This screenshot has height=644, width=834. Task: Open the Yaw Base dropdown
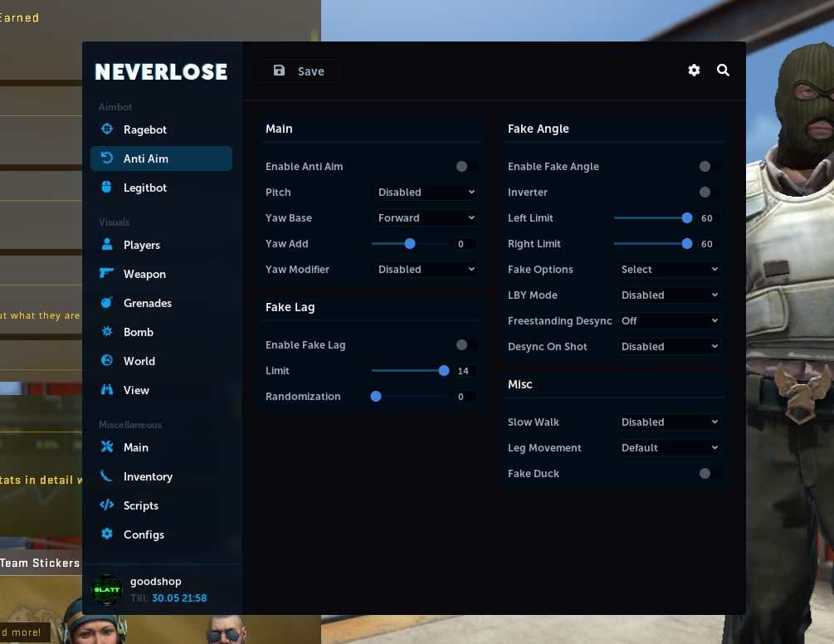427,218
